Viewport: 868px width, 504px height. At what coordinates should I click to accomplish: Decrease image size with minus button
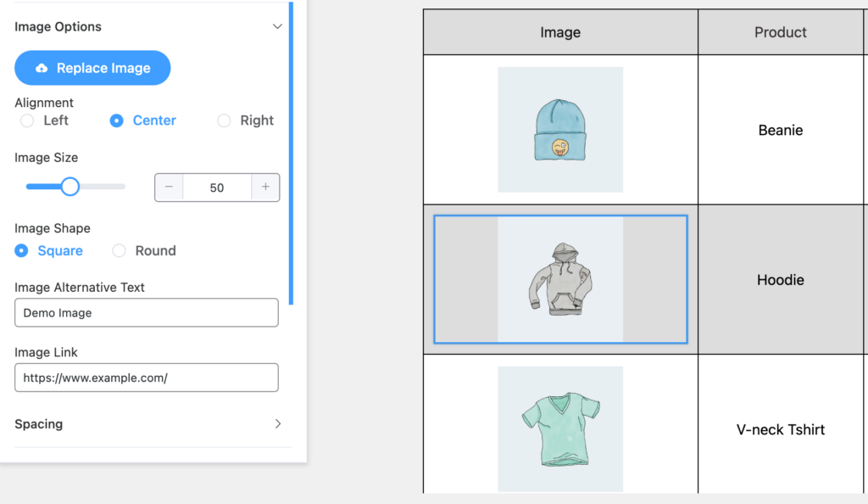tap(169, 188)
